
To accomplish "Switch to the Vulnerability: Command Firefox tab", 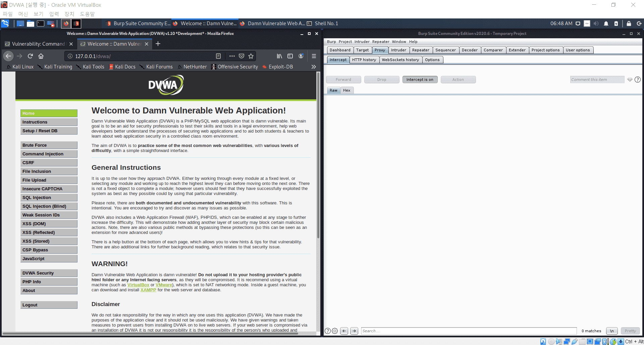I will click(39, 44).
